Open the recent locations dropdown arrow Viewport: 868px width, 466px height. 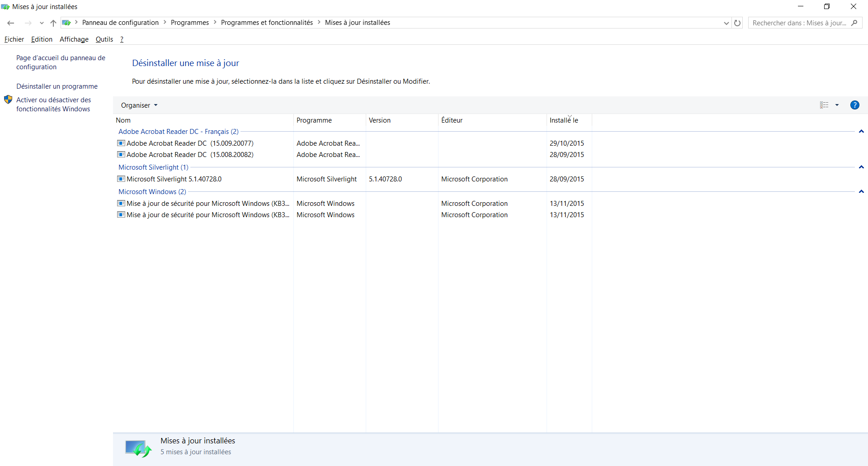point(42,23)
